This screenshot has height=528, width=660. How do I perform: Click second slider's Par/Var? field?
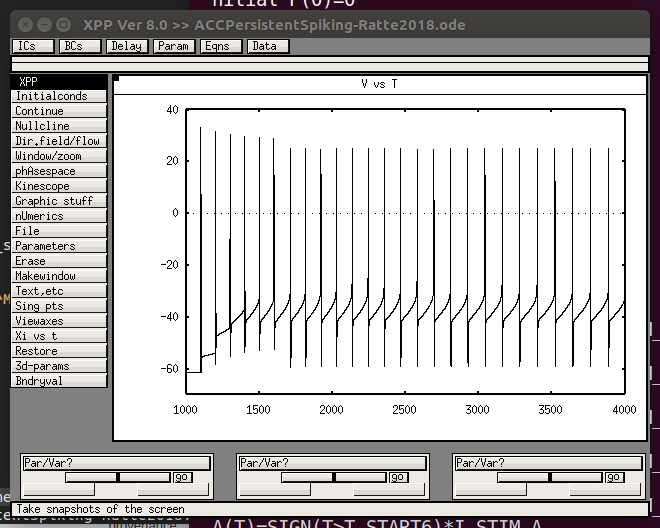(333, 463)
